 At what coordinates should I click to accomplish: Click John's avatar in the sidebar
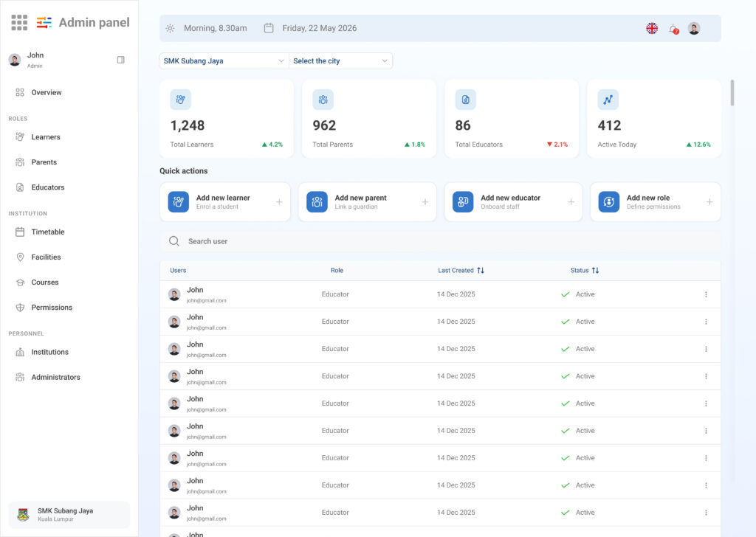15,60
